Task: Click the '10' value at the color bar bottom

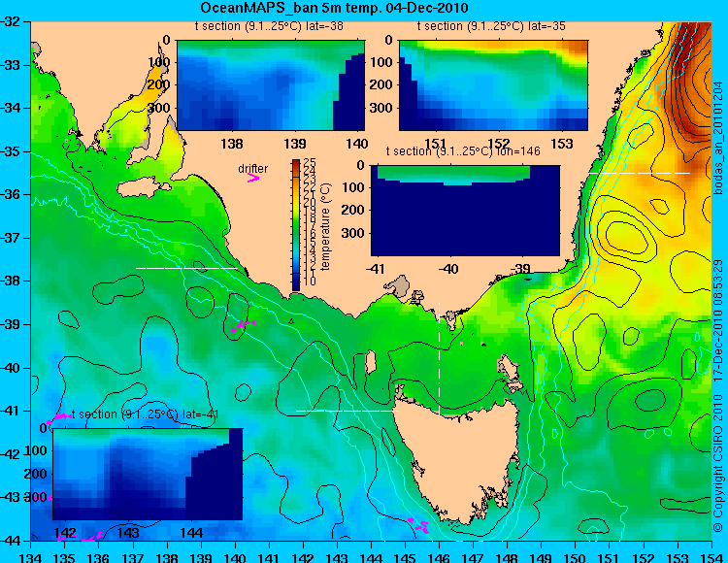Action: pos(310,281)
